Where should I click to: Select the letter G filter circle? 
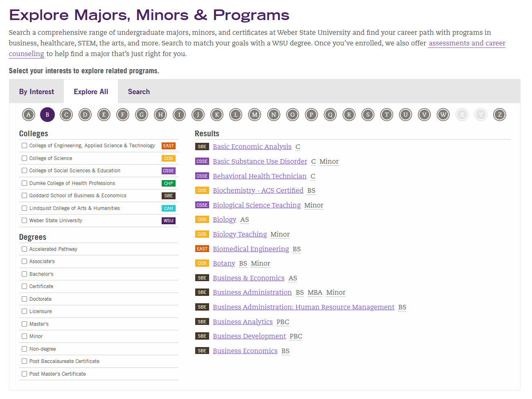coord(142,115)
